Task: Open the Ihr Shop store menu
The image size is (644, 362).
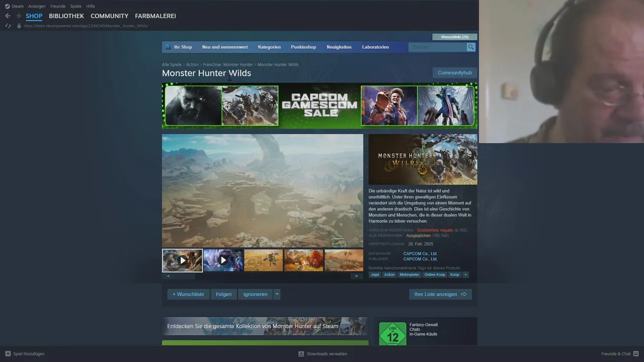Action: click(x=183, y=47)
